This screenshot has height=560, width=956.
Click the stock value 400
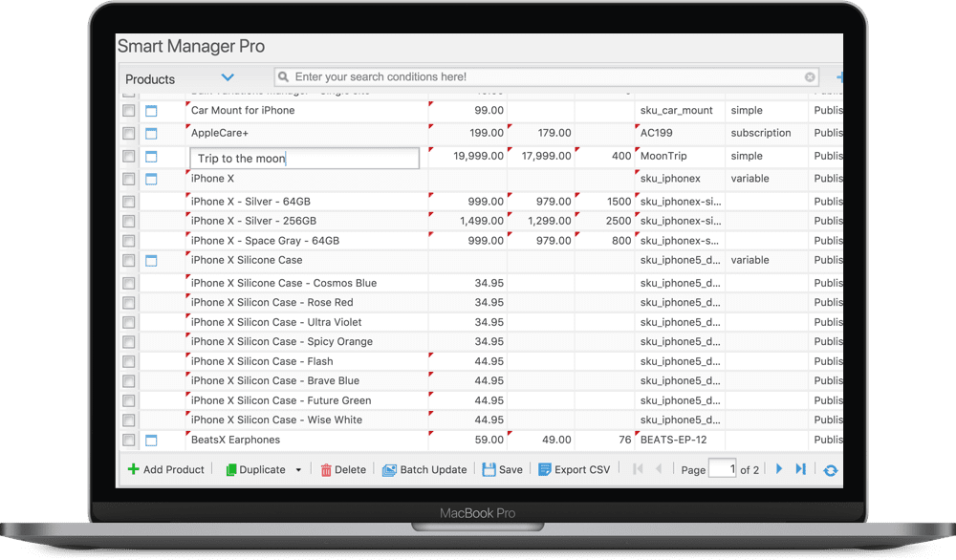click(621, 156)
